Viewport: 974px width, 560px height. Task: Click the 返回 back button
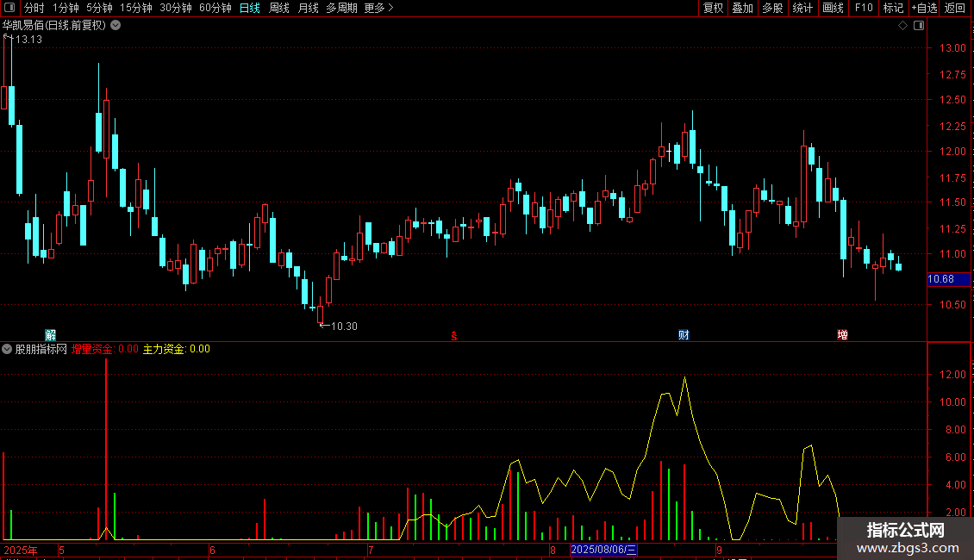pos(955,8)
